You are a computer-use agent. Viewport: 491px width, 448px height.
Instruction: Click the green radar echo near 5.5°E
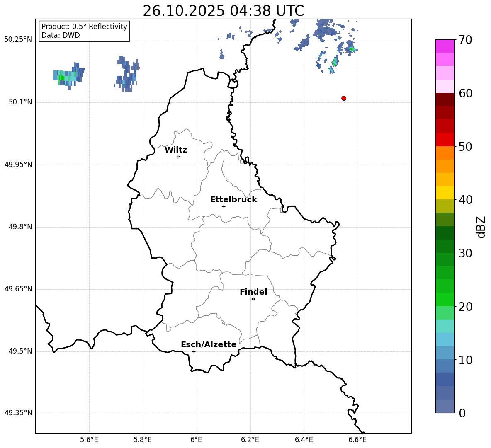point(68,76)
